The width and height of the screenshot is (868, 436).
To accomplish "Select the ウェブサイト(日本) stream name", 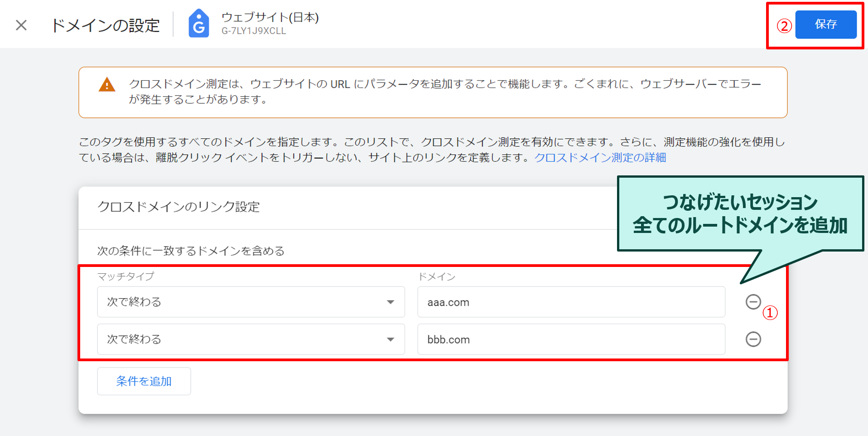I will (x=270, y=17).
